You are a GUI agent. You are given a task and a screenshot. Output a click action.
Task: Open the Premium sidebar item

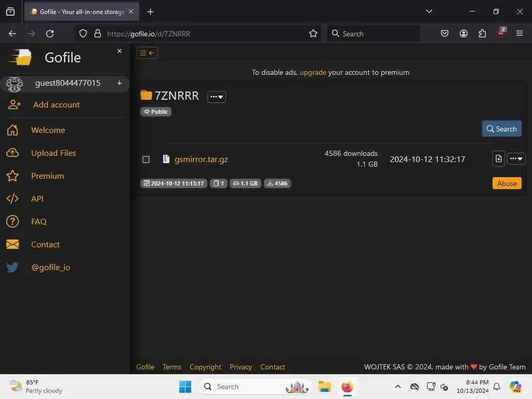pos(47,176)
